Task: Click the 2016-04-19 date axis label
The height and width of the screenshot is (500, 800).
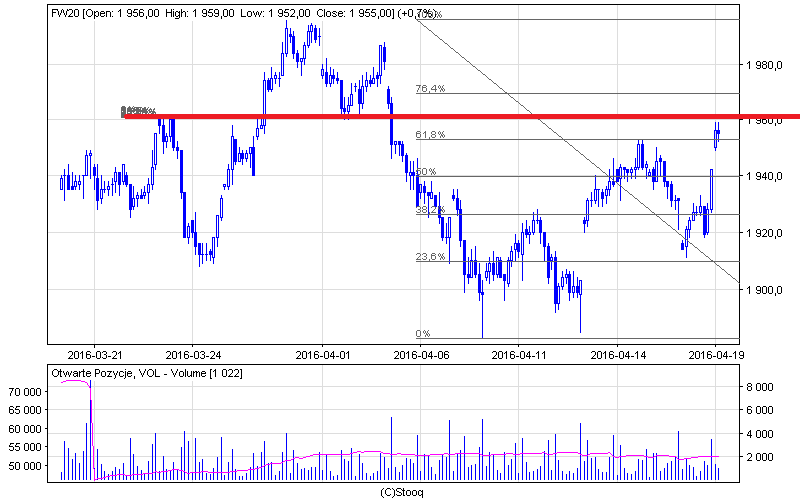Action: point(716,355)
